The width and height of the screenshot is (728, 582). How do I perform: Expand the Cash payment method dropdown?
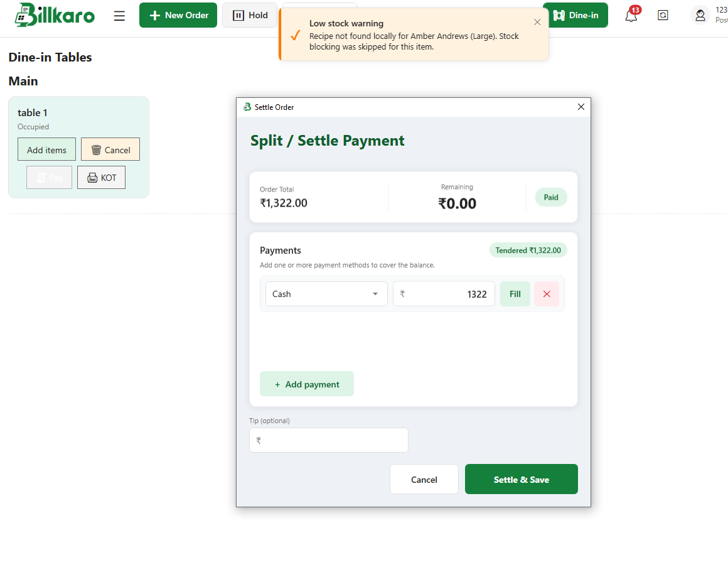tap(326, 294)
